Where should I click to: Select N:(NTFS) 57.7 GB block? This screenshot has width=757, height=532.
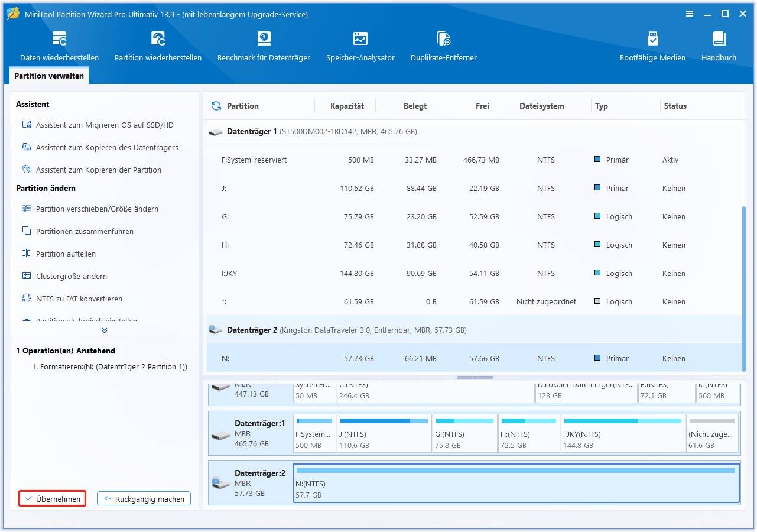[x=516, y=483]
